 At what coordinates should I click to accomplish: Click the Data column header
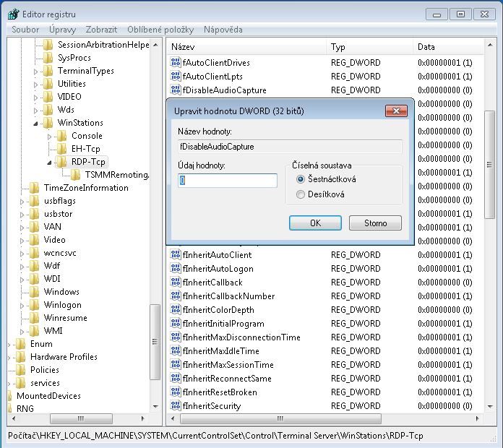click(x=448, y=47)
